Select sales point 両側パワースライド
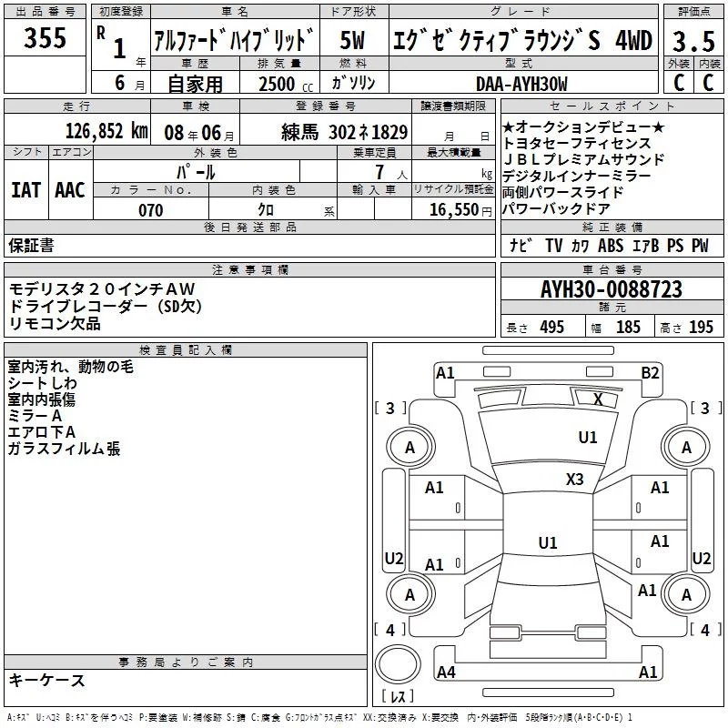 point(562,192)
